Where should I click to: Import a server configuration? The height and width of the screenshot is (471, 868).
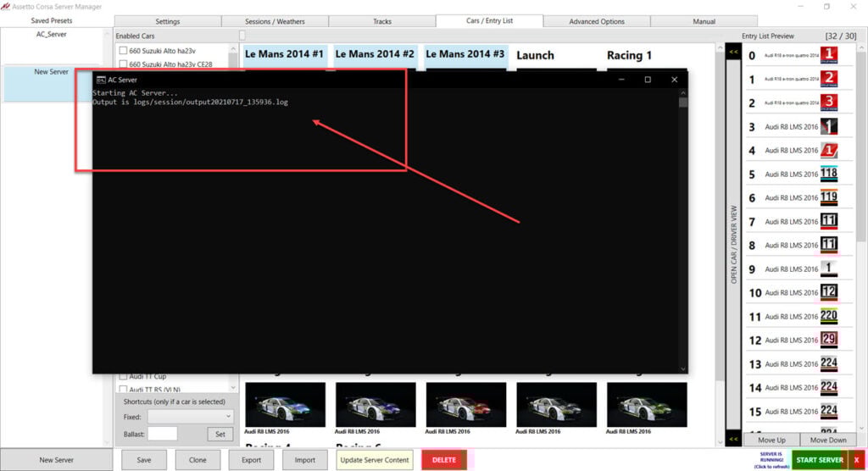(305, 460)
